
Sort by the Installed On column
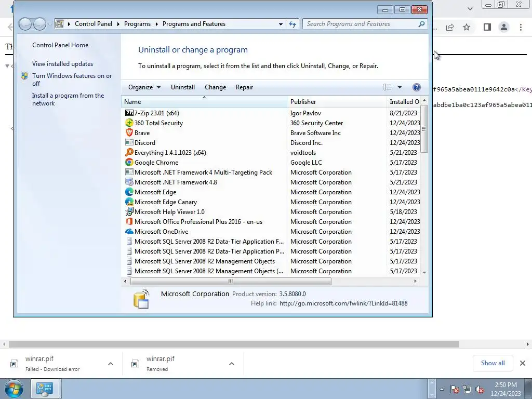(404, 101)
